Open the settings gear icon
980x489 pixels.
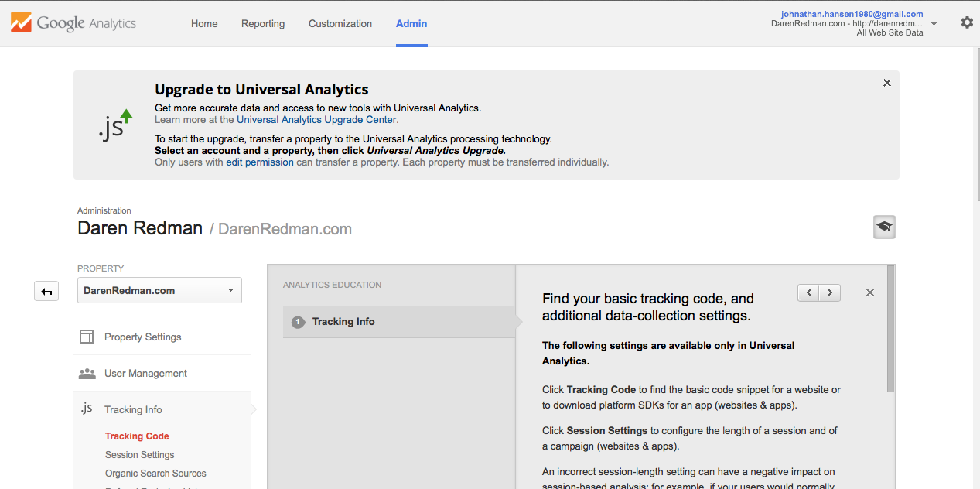[967, 22]
